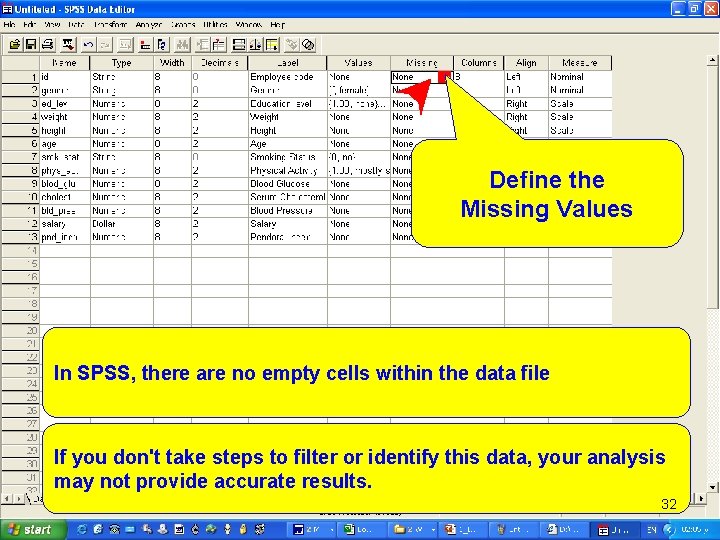
Task: Click the Variables info toolbar icon
Action: pyautogui.click(x=162, y=45)
